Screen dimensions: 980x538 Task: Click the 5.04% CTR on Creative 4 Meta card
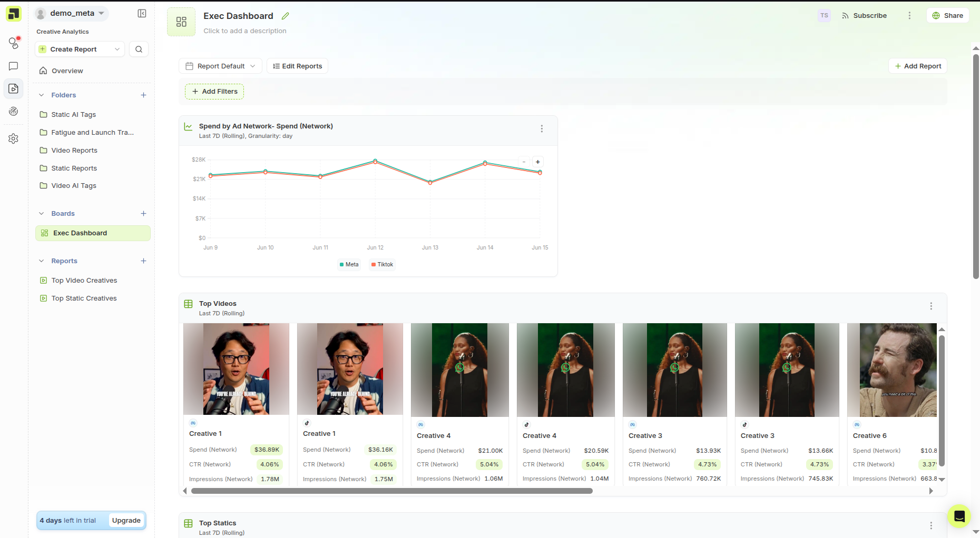click(489, 464)
